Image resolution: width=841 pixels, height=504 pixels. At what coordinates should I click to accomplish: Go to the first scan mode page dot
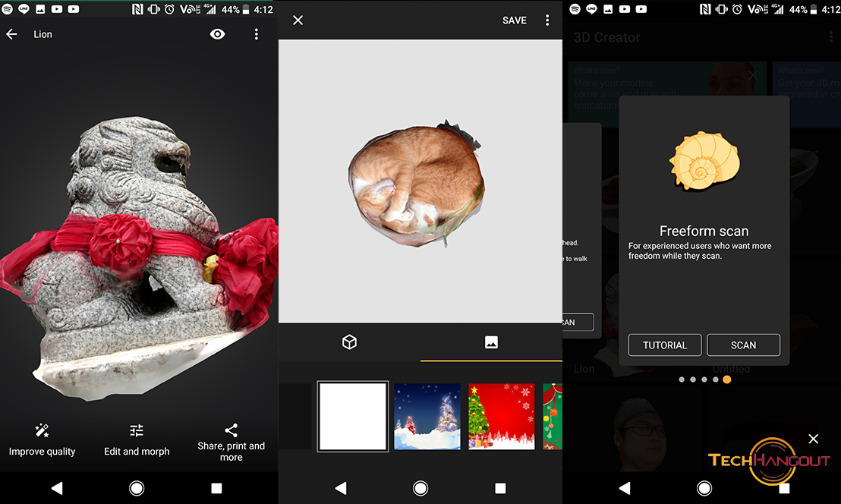[682, 380]
